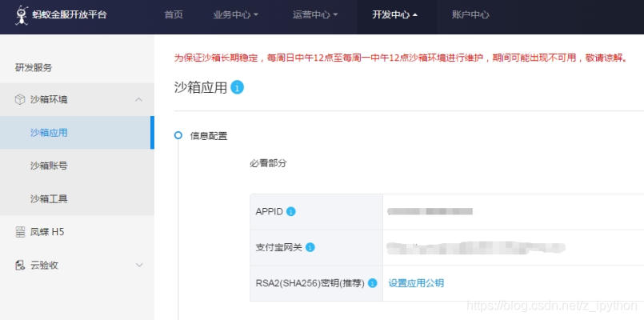Click the 必看部分 label
This screenshot has width=644, height=320.
(x=268, y=163)
